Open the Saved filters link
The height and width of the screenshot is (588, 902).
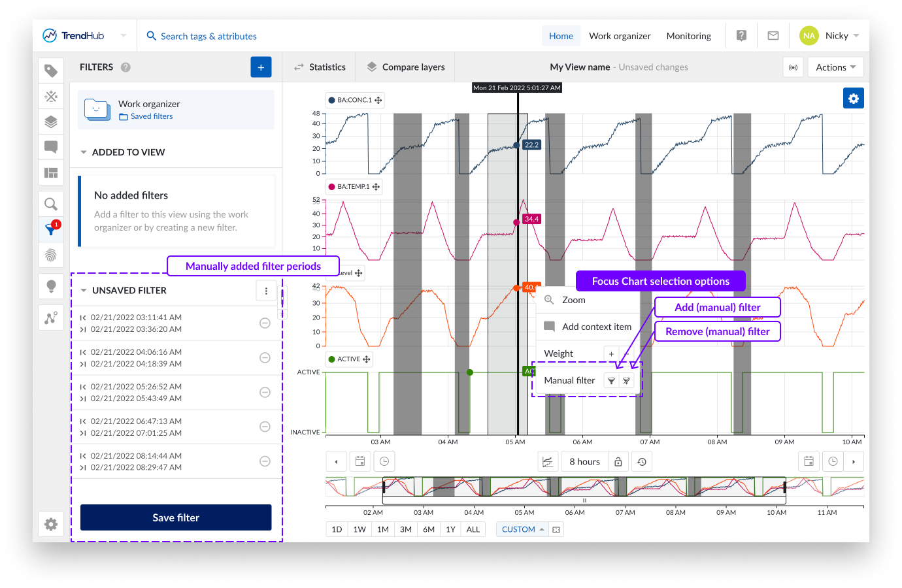(151, 116)
